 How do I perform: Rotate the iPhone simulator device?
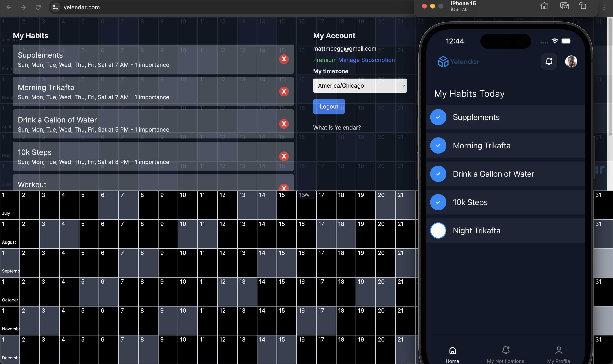pyautogui.click(x=583, y=6)
